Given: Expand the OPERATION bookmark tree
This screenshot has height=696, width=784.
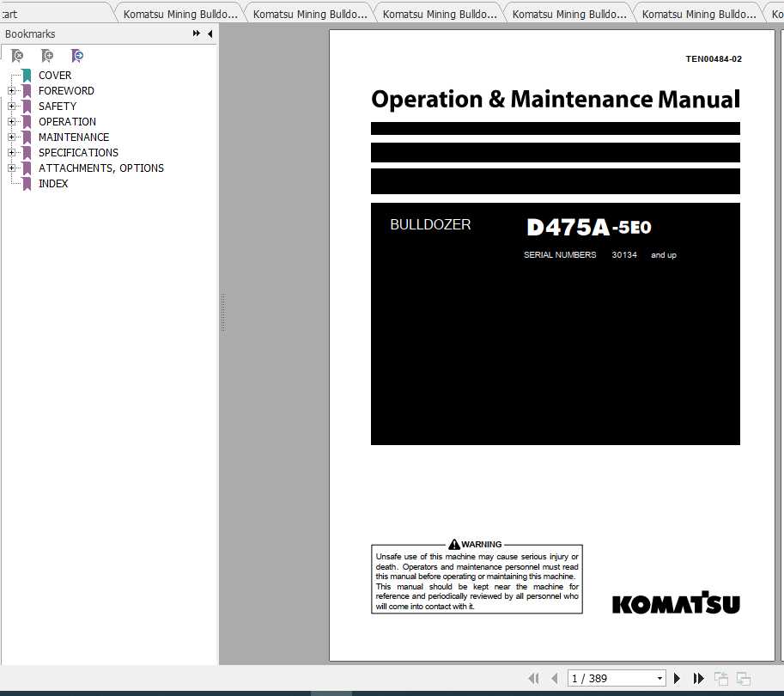Looking at the screenshot, I should (11, 121).
